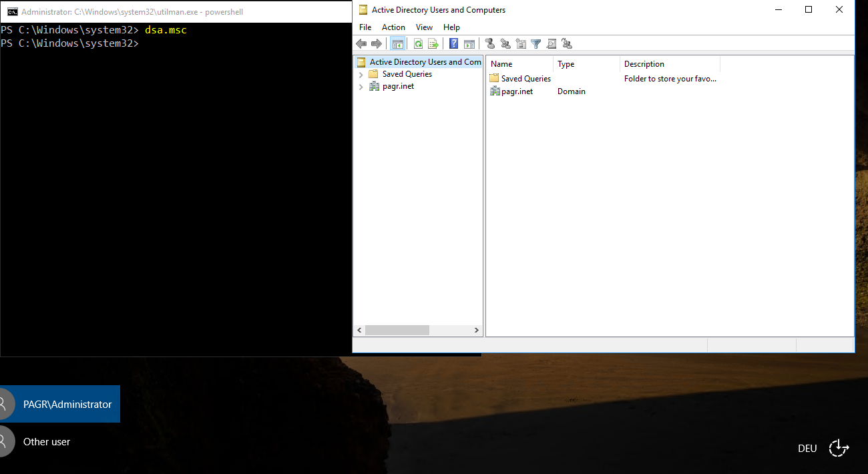Open the File menu

pos(365,27)
